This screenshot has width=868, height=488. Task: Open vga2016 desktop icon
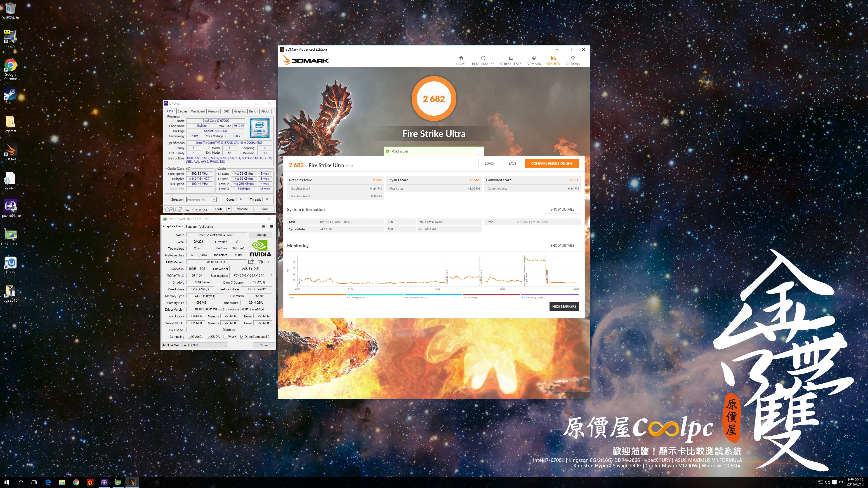click(10, 293)
